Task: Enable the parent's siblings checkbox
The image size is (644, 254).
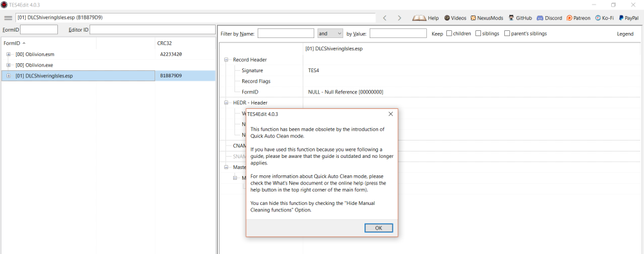Action: [507, 34]
